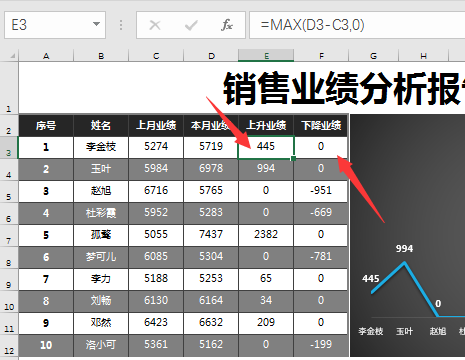Select column C header
Screen dimensions: 465x360
[156, 56]
